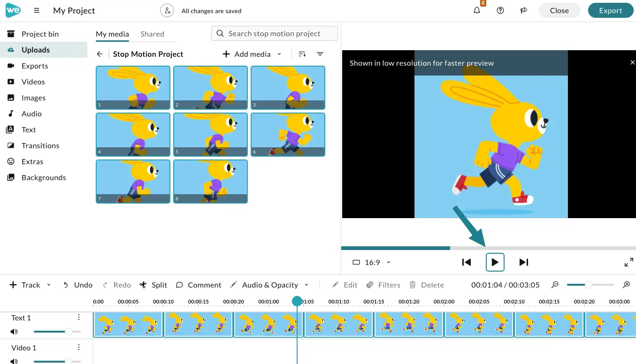Switch to the My media tab
The image size is (636, 364).
pyautogui.click(x=112, y=34)
